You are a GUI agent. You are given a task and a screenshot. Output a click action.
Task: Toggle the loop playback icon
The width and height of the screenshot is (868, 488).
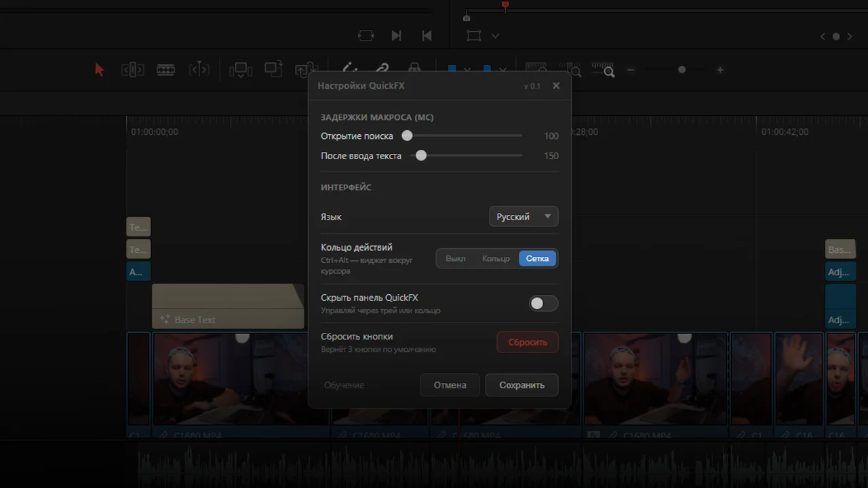point(366,36)
